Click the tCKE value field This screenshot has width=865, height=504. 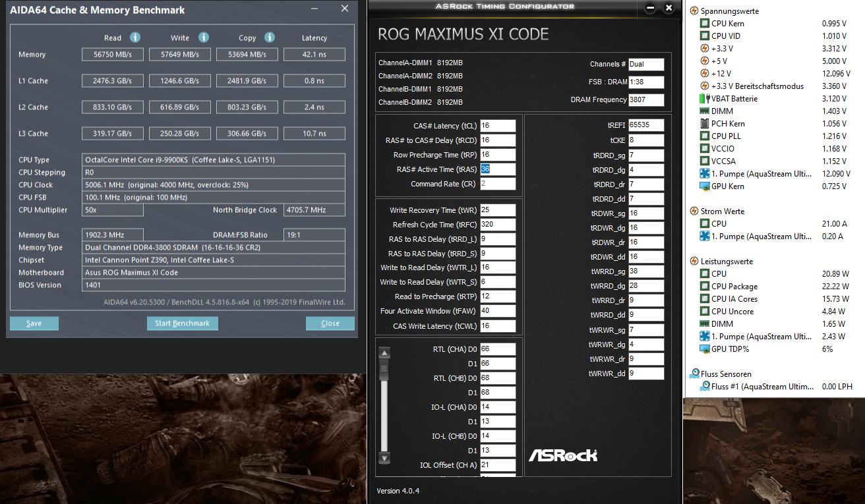tap(646, 140)
